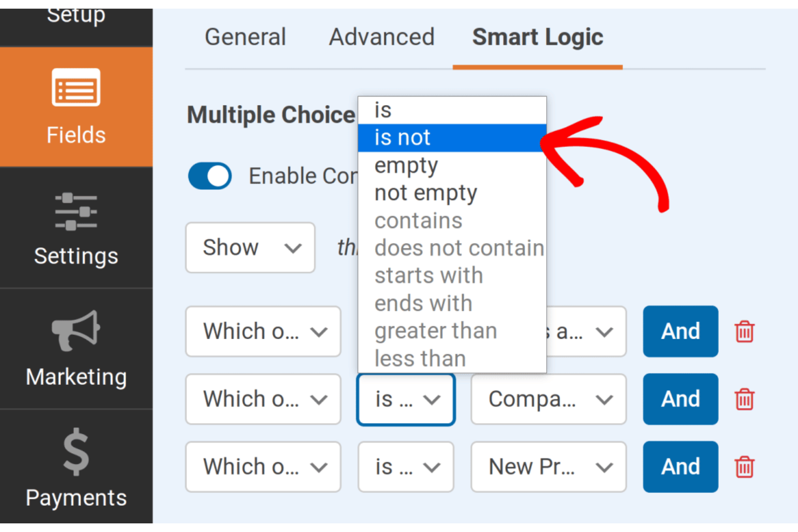Delete the first rule with trash icon

(x=744, y=331)
